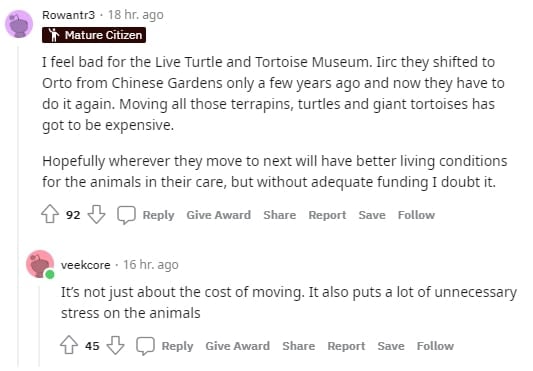Downvote Rowantr3's comment
Image resolution: width=533 pixels, height=371 pixels.
(97, 214)
